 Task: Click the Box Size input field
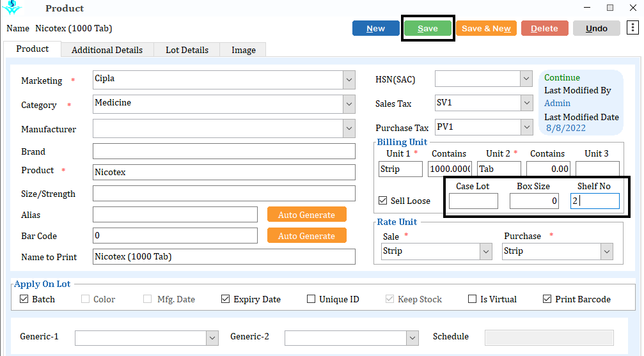(535, 201)
